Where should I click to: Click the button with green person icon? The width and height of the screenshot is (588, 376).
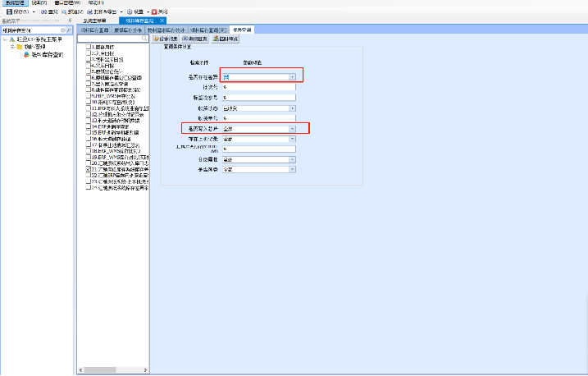click(225, 39)
